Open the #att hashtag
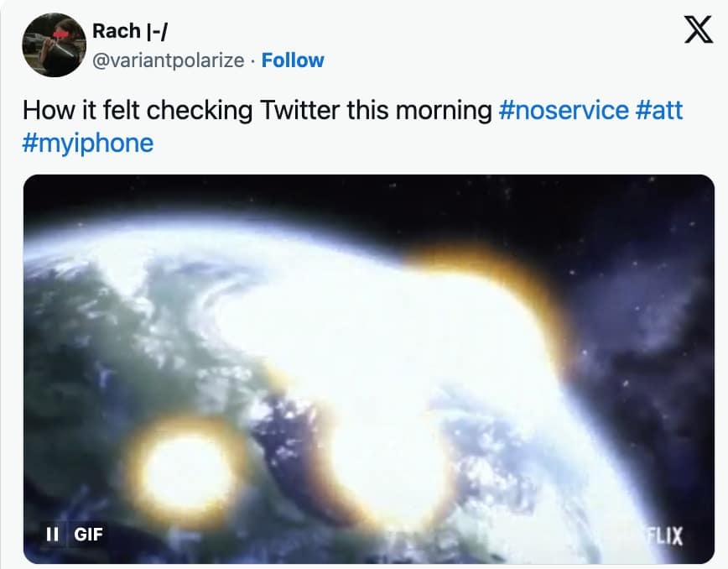 pyautogui.click(x=660, y=110)
